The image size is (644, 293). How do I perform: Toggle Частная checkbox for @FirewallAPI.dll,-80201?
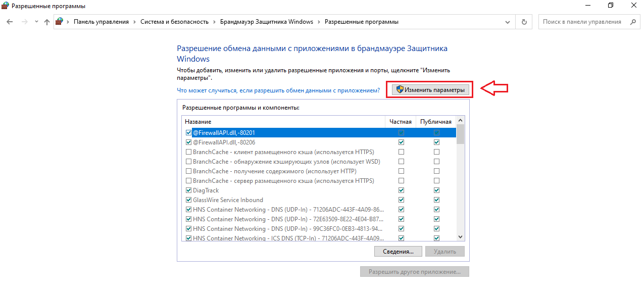[402, 133]
